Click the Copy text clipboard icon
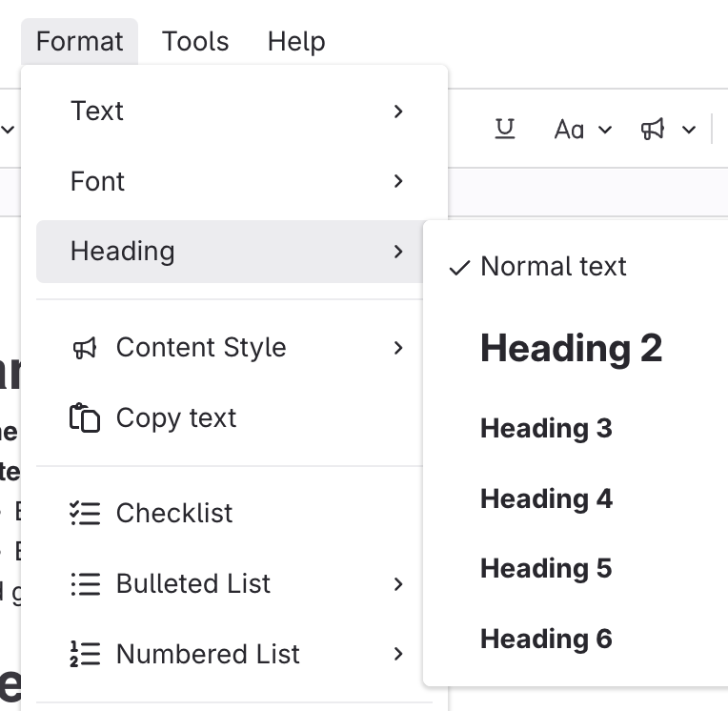Viewport: 728px width, 711px height. tap(85, 418)
